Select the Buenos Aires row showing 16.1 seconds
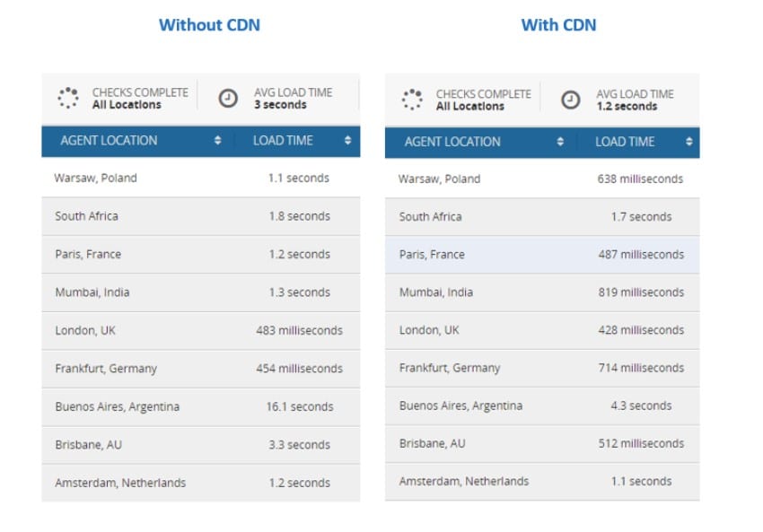 [x=201, y=406]
